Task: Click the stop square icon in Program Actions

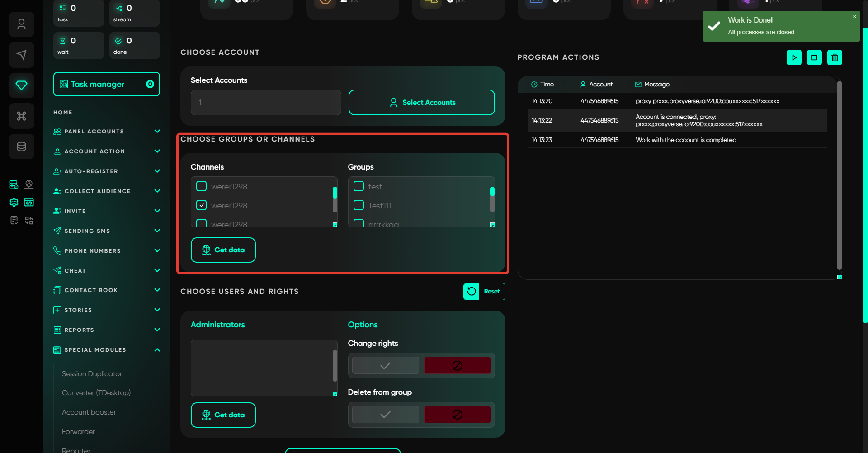Action: tap(814, 57)
